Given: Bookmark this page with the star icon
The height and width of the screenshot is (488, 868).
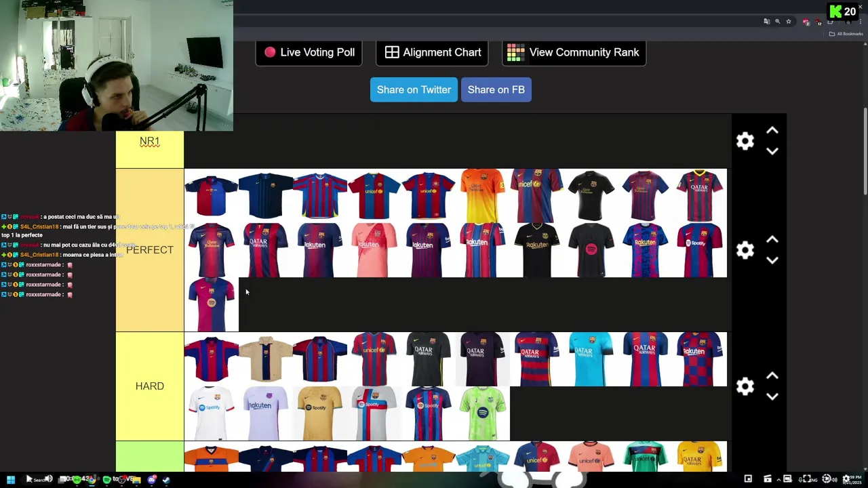Looking at the screenshot, I should (x=789, y=22).
